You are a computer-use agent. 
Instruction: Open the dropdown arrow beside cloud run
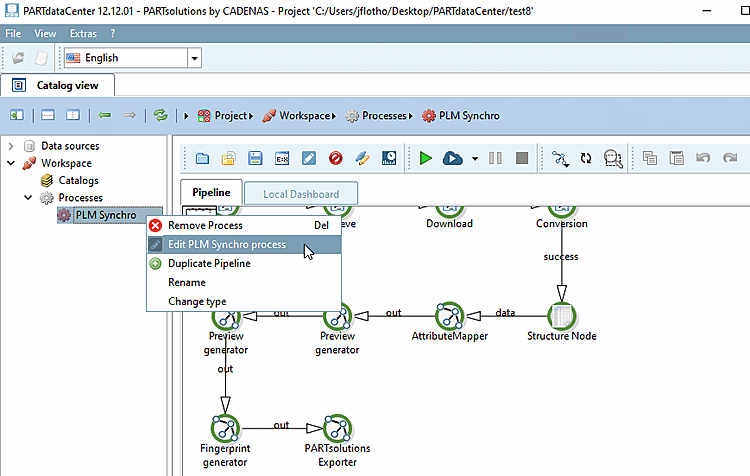pyautogui.click(x=474, y=158)
